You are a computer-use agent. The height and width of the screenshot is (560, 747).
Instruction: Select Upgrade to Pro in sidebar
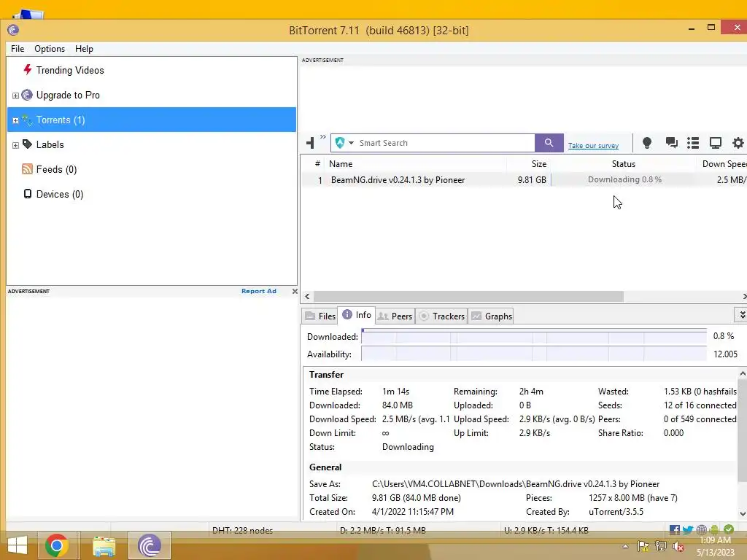pos(68,95)
